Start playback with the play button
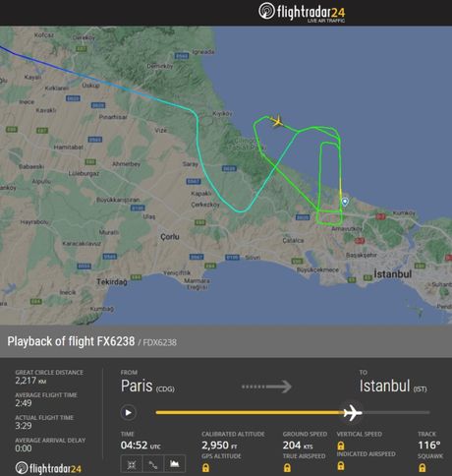The width and height of the screenshot is (452, 476). [128, 412]
